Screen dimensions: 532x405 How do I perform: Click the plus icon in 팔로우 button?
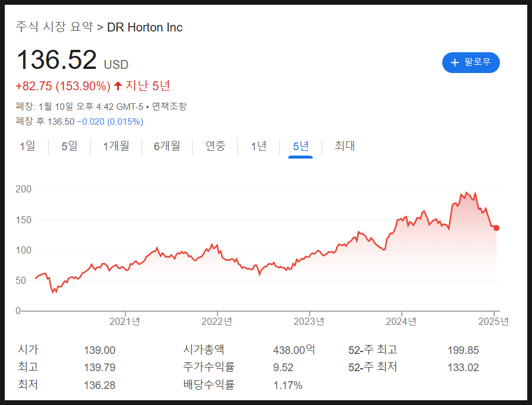click(x=454, y=62)
